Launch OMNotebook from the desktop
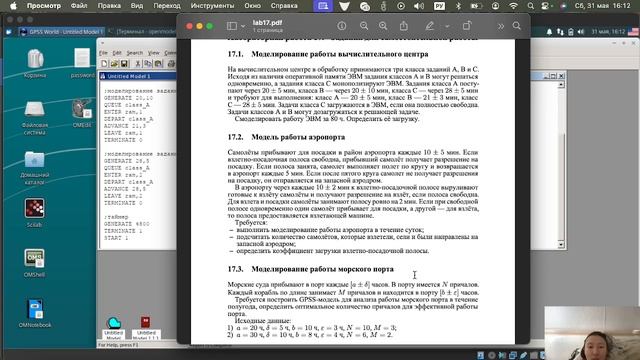The height and width of the screenshot is (360, 640). (35, 313)
